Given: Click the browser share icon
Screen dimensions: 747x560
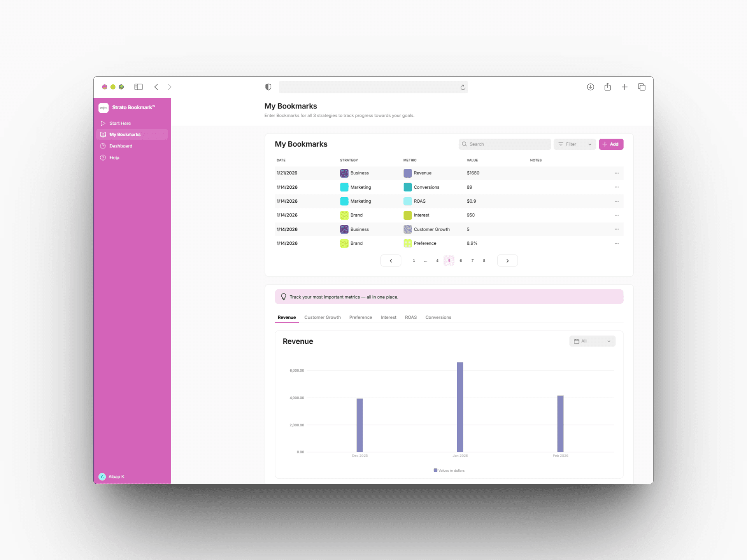Looking at the screenshot, I should [x=607, y=87].
